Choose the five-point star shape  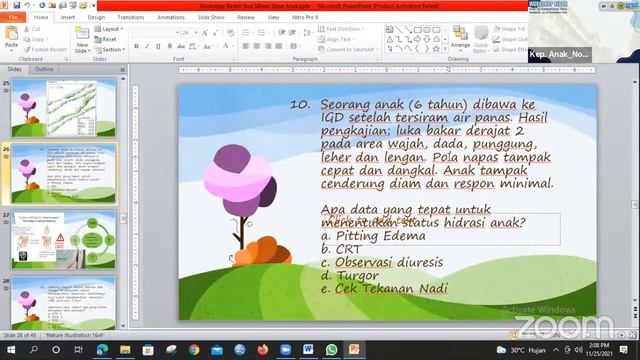click(436, 49)
